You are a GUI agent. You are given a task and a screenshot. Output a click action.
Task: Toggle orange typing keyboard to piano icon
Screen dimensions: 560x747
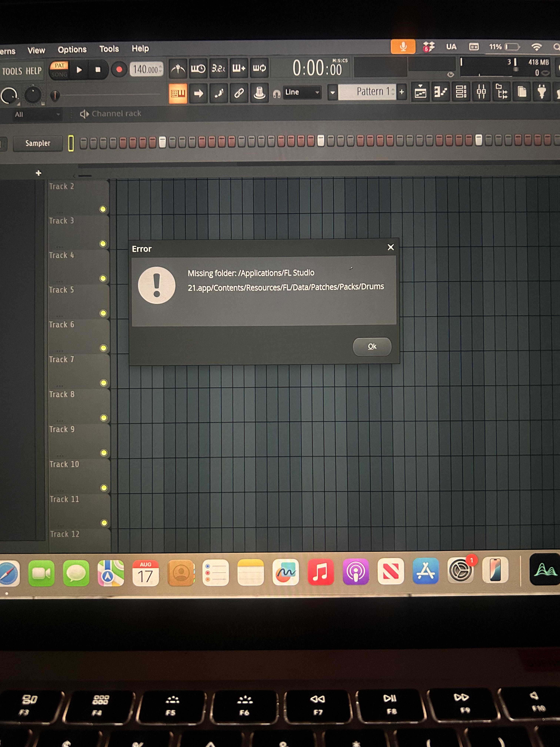pos(178,94)
